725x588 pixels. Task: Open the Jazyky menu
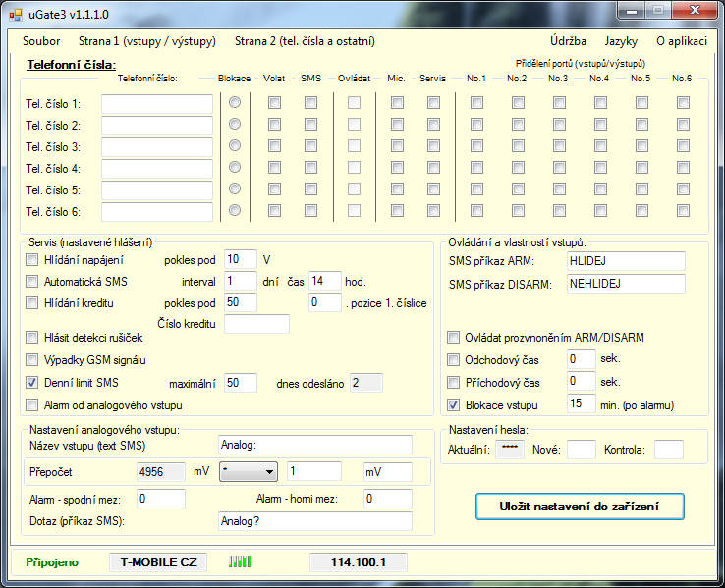621,41
